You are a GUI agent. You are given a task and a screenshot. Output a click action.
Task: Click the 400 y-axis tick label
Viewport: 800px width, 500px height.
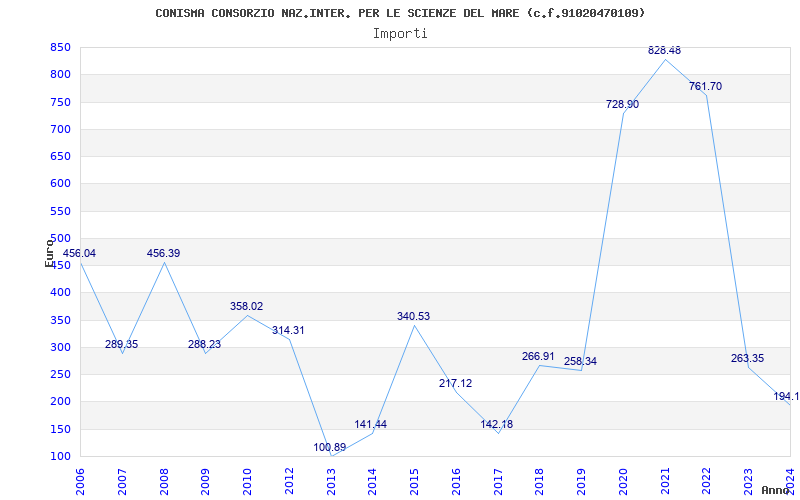(x=59, y=293)
